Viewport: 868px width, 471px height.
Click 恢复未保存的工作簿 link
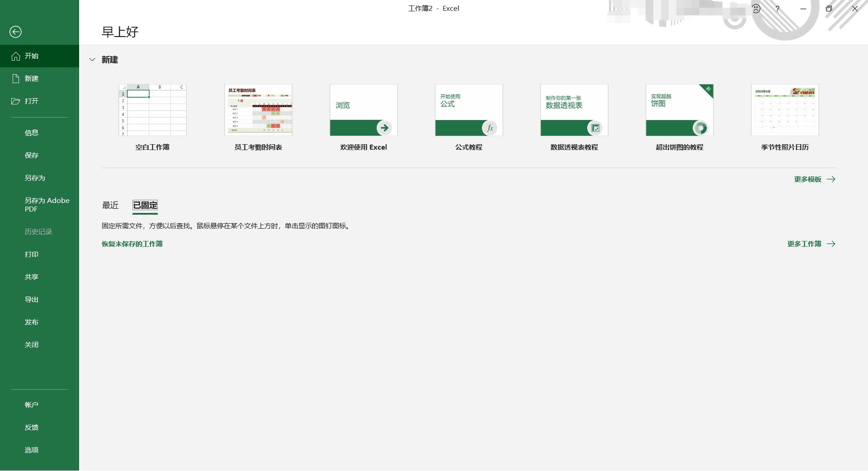(x=132, y=244)
